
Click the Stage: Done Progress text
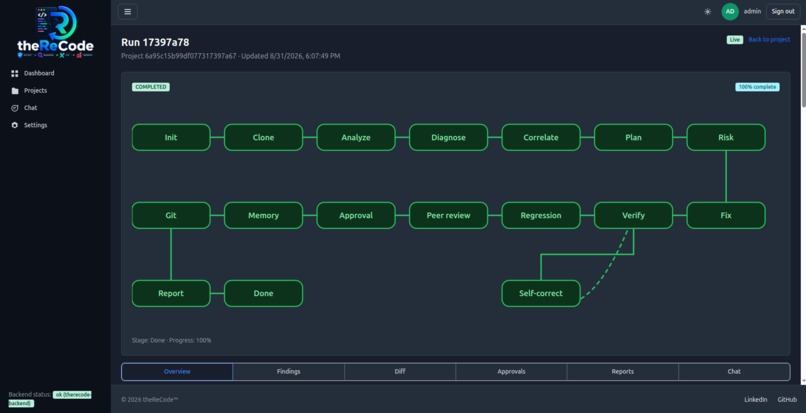[172, 340]
